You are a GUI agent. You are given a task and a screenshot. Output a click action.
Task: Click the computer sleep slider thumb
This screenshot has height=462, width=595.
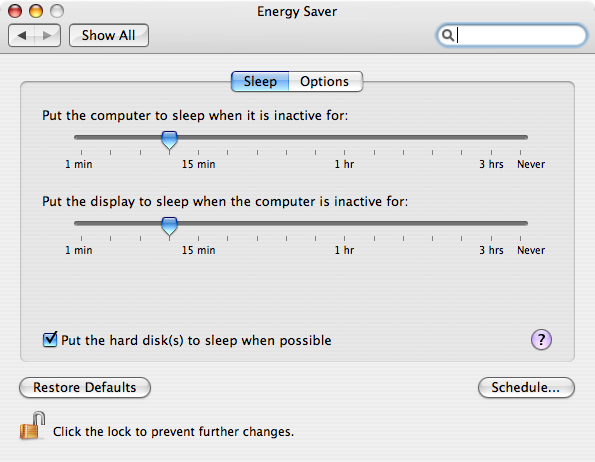[169, 140]
